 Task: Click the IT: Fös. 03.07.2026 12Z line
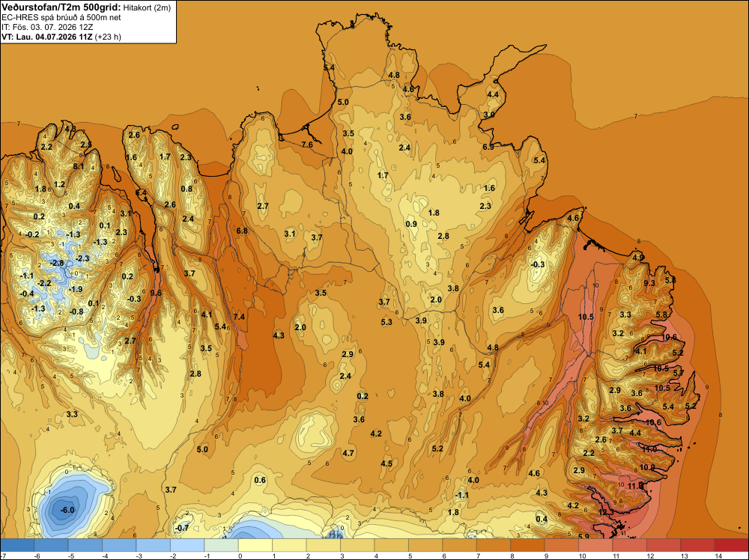click(47, 27)
